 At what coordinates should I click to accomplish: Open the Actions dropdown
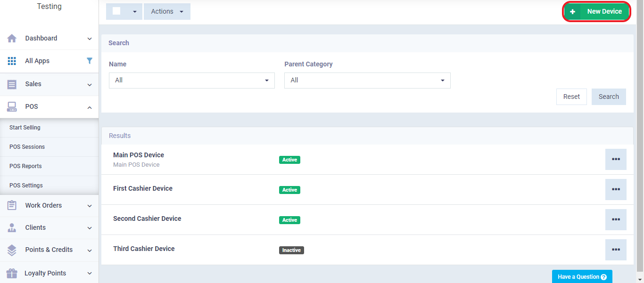[167, 11]
